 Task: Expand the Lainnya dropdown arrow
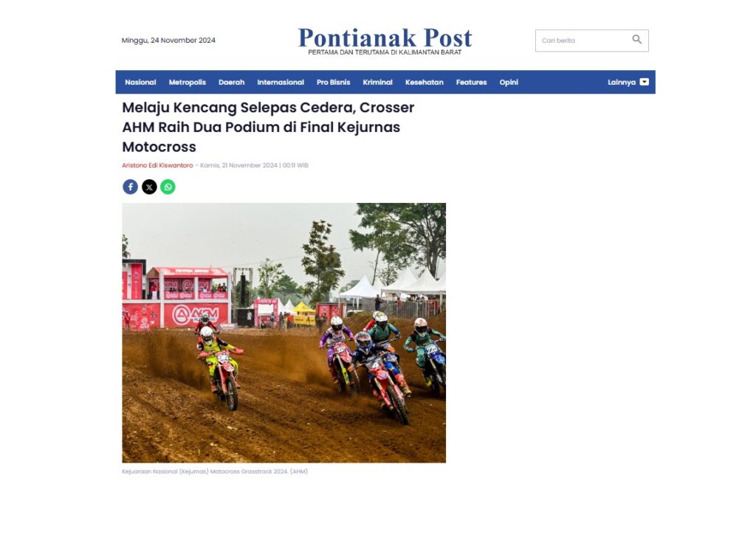[644, 82]
